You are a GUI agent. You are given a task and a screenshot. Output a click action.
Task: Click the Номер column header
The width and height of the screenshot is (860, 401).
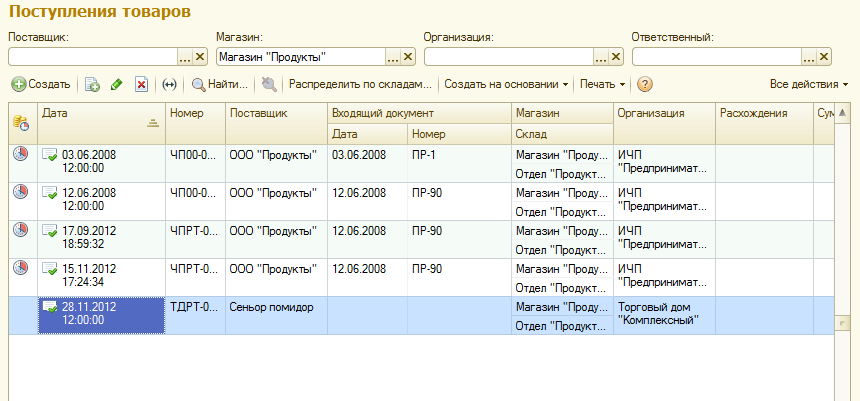pos(195,123)
